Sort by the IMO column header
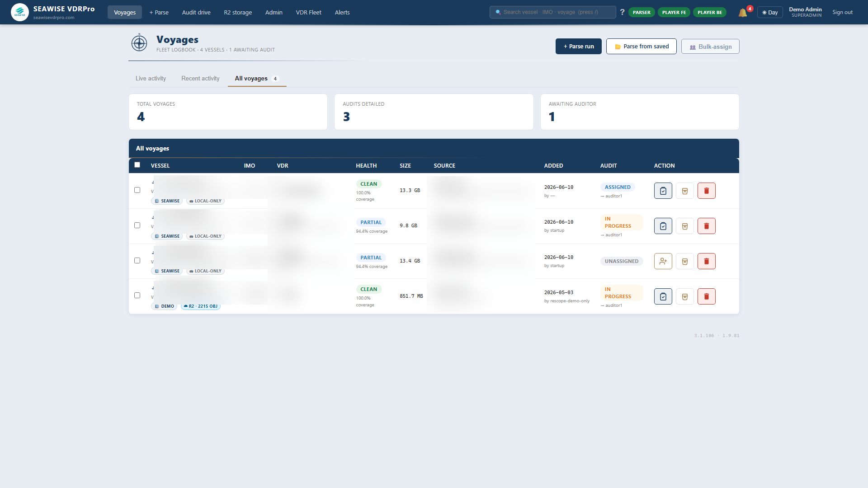Viewport: 868px width, 488px height. 250,166
